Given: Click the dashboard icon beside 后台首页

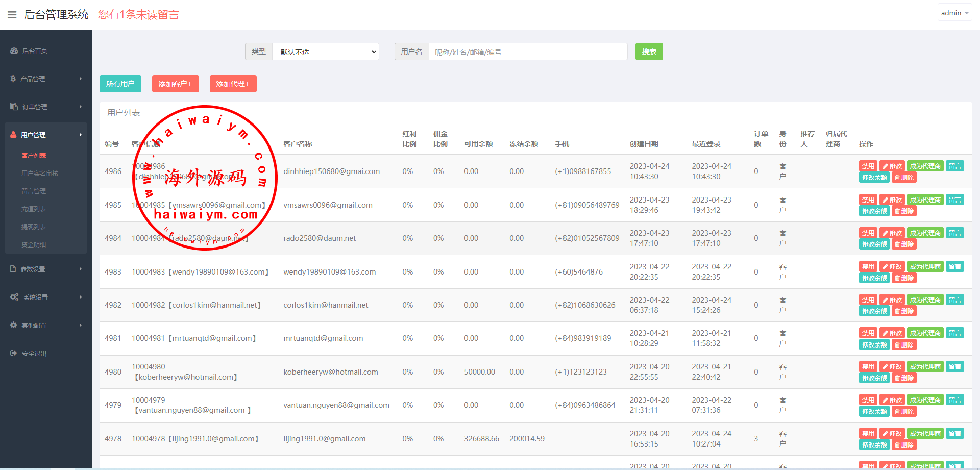Looking at the screenshot, I should (14, 51).
